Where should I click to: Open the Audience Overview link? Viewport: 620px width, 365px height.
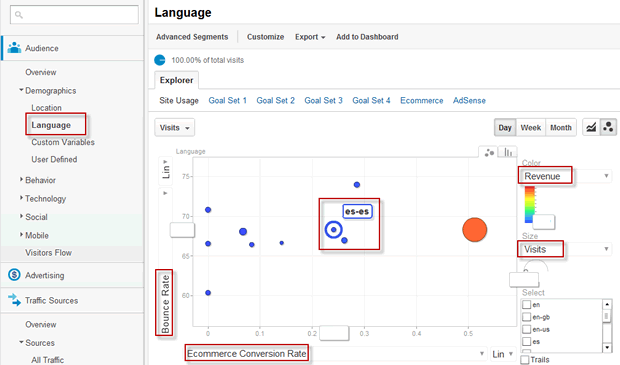(41, 72)
